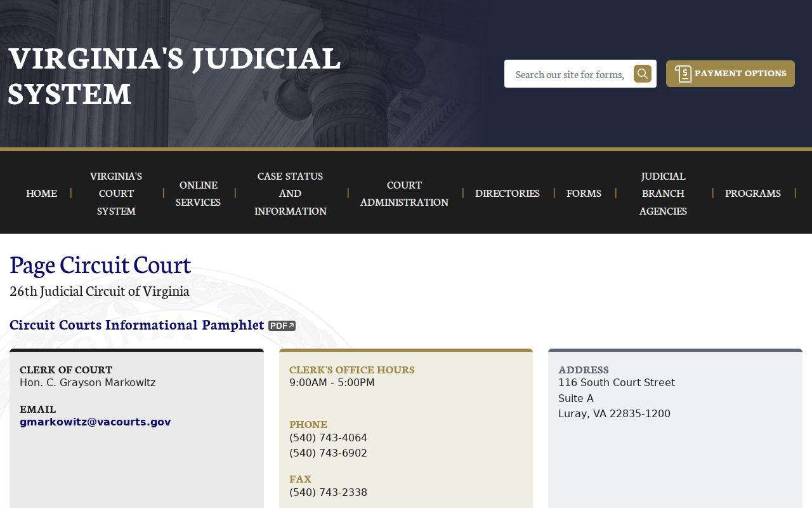Click the 26th Judicial Circuit of Virginia subtitle
This screenshot has width=812, height=508.
[100, 291]
